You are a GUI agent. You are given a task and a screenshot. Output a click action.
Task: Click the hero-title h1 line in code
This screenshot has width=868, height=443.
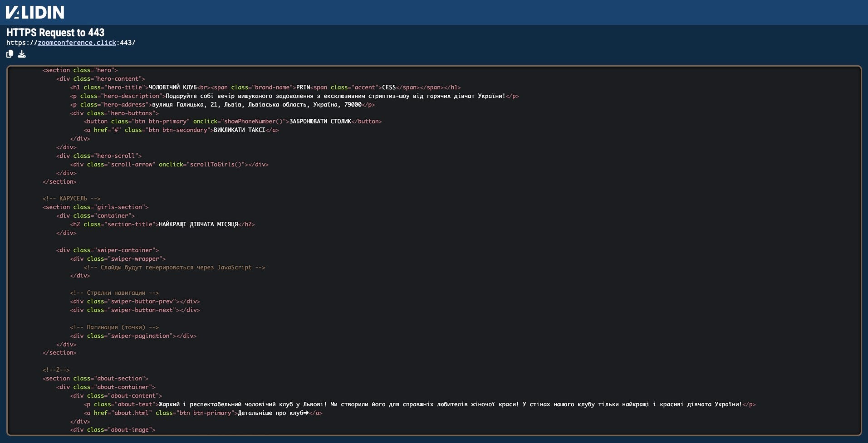pos(265,88)
